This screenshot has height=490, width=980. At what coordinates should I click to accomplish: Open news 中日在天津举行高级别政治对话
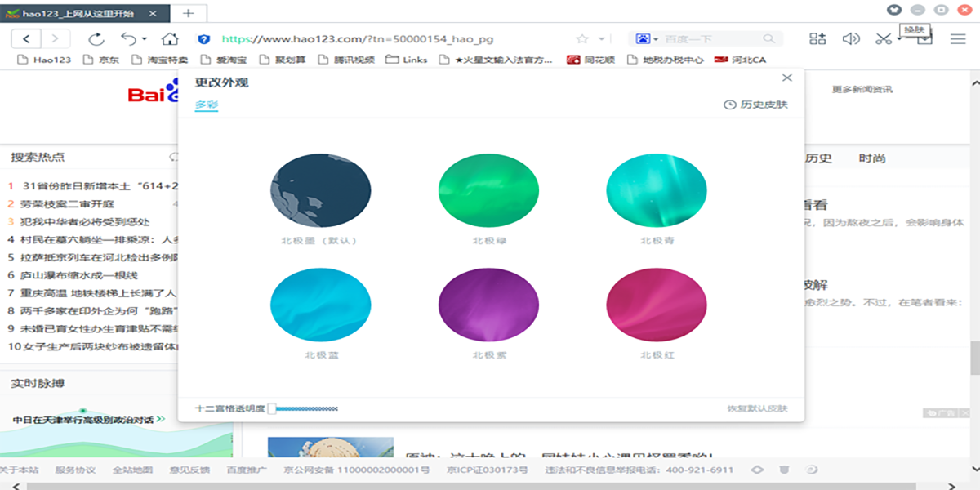tap(82, 420)
